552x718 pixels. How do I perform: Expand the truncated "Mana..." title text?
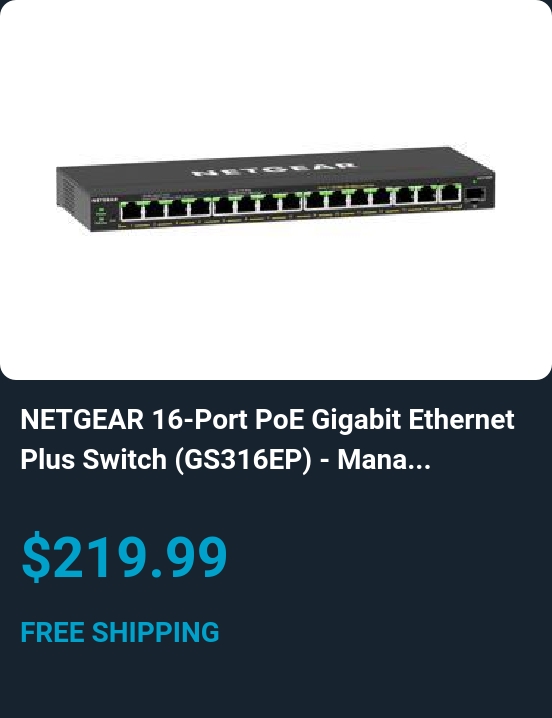click(384, 459)
